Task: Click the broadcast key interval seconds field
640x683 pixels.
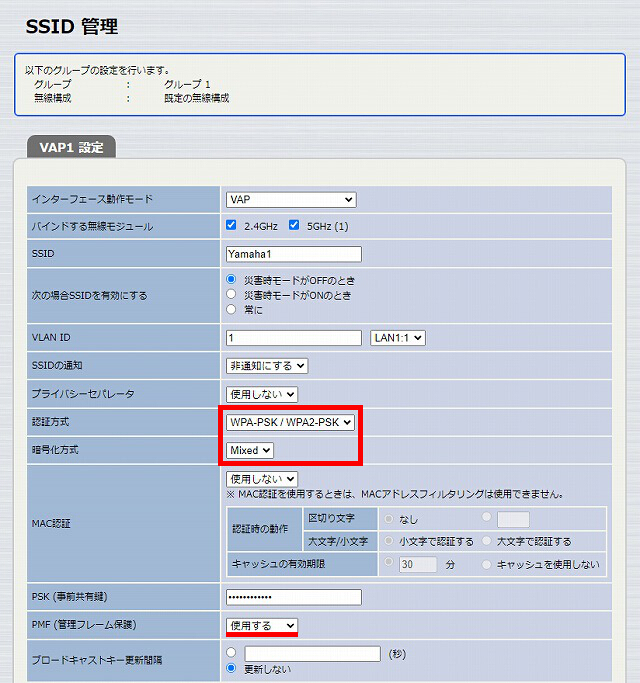Action: 312,653
